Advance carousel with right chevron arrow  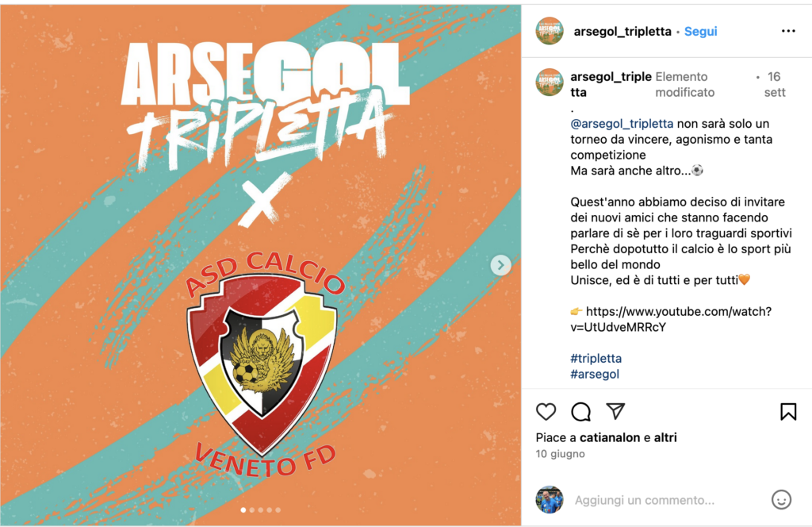tap(501, 265)
